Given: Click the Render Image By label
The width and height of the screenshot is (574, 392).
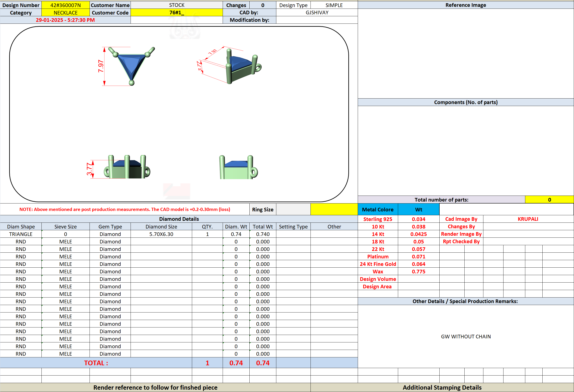Looking at the screenshot, I should point(461,234).
